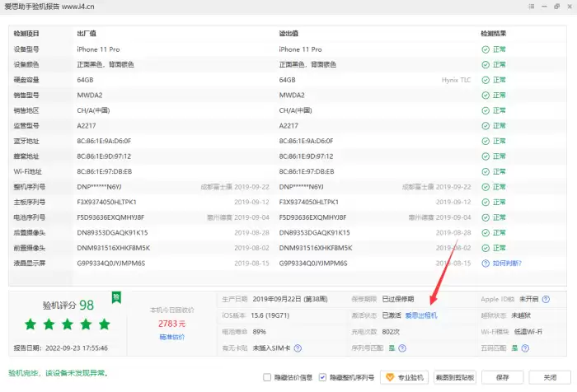Image resolution: width=577 pixels, height=392 pixels.
Task: Open the title bar list menu icon
Action: click(x=531, y=7)
